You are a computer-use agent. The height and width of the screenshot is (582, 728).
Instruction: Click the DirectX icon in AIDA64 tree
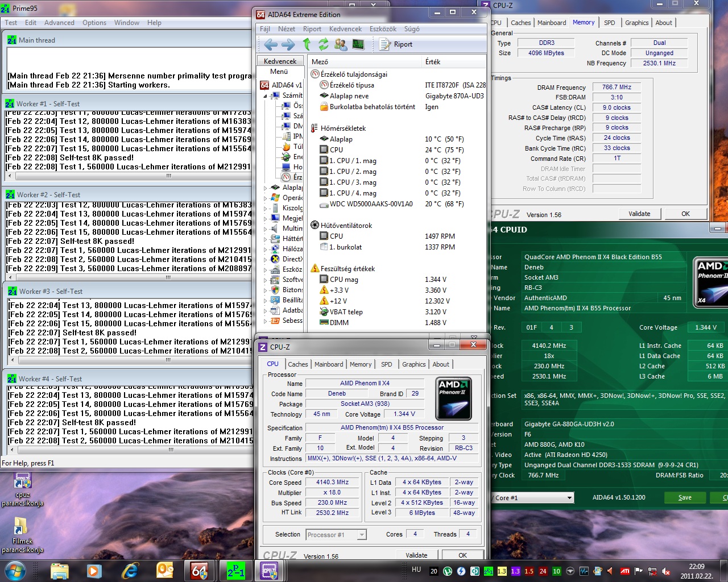click(x=275, y=259)
